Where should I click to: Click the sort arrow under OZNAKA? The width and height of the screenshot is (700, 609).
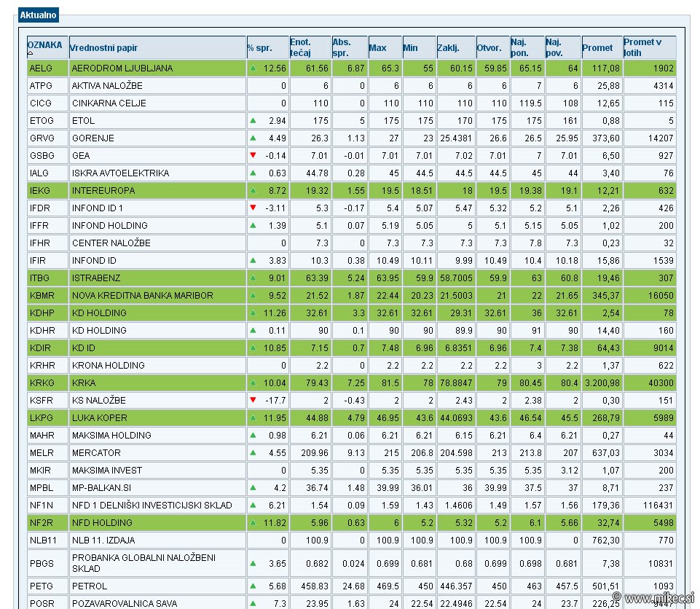click(30, 53)
